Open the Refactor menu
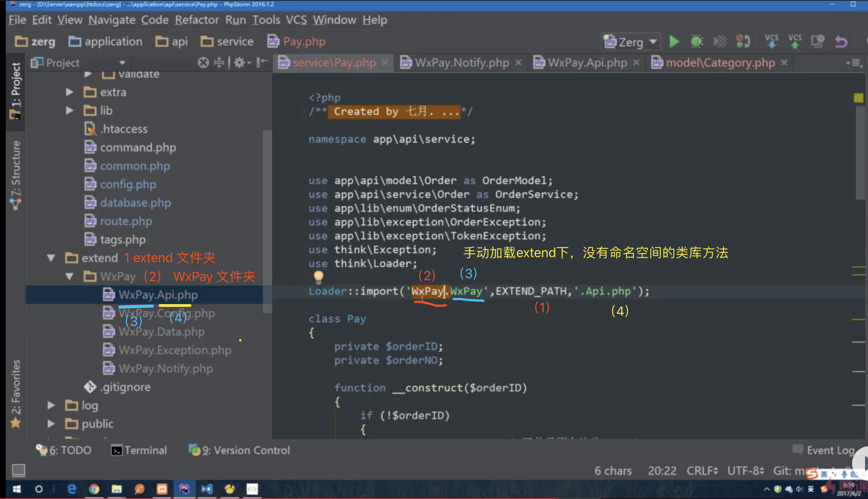Image resolution: width=868 pixels, height=499 pixels. tap(197, 20)
